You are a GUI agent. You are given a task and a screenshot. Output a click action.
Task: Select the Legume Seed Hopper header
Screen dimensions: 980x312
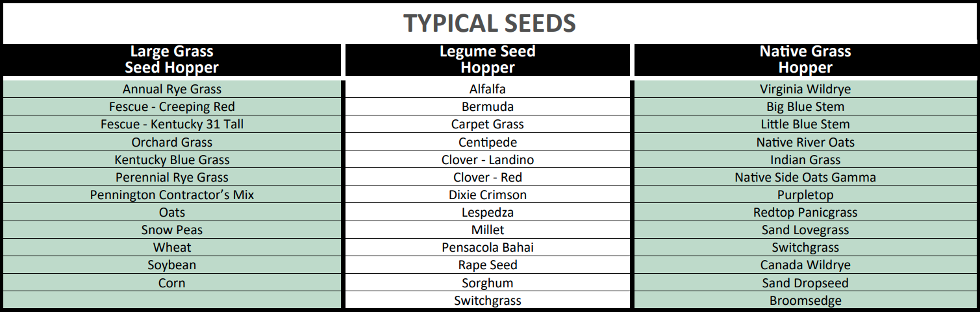coord(488,60)
